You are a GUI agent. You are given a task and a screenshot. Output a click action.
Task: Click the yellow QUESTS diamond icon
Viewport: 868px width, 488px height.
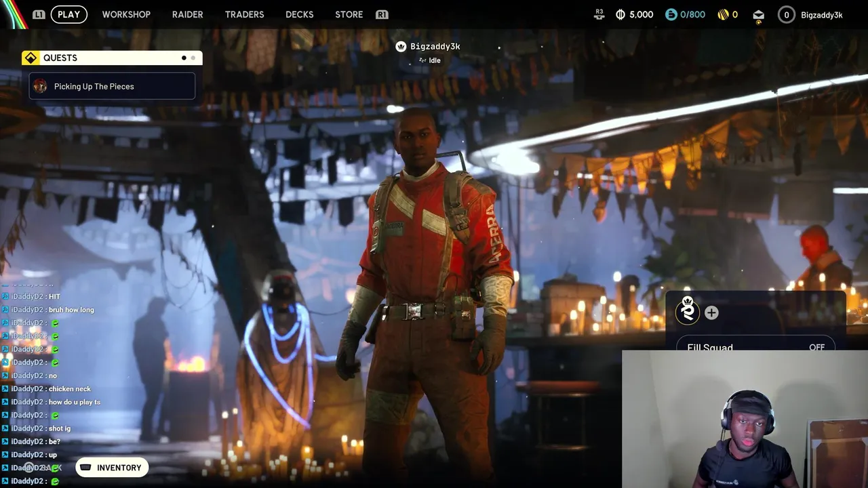pos(31,58)
